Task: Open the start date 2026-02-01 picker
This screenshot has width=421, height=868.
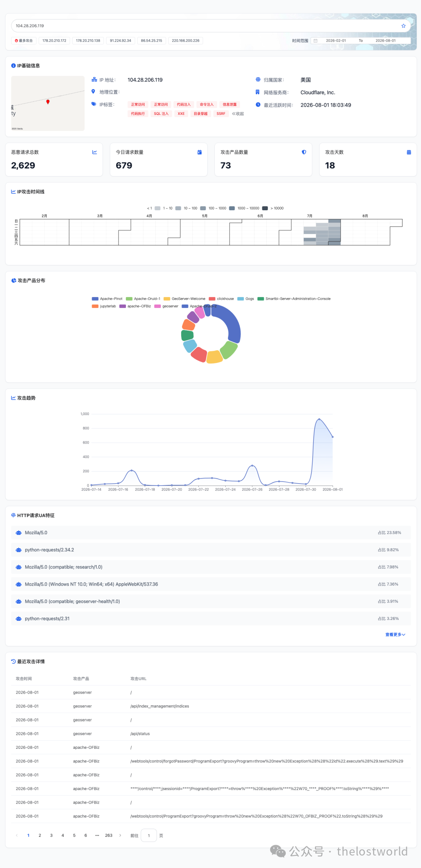Action: [336, 40]
